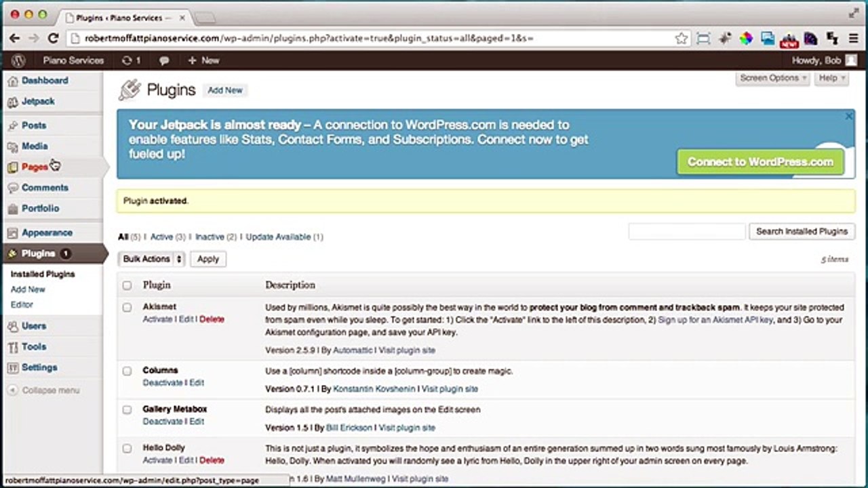Open Sign up for an Akismet API key
868x488 pixels.
pyautogui.click(x=715, y=320)
